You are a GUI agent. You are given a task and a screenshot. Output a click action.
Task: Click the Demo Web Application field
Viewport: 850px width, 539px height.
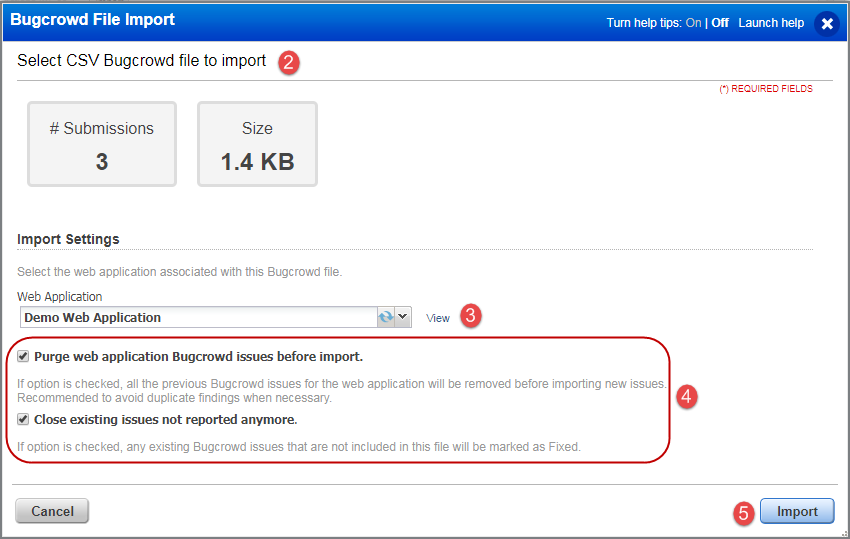pyautogui.click(x=198, y=317)
